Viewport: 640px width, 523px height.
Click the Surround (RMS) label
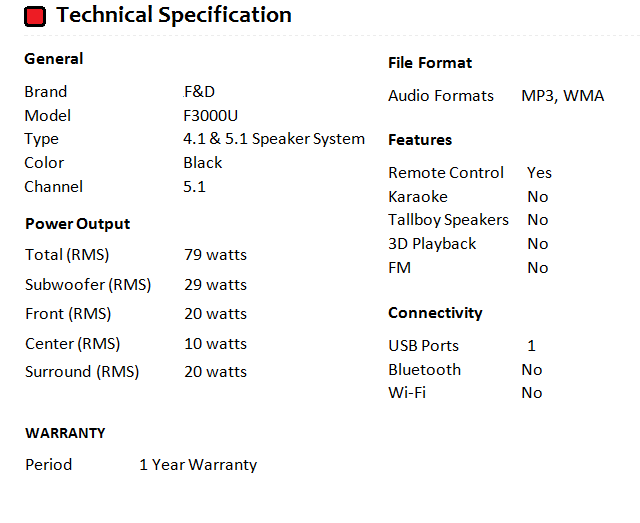[x=82, y=372]
